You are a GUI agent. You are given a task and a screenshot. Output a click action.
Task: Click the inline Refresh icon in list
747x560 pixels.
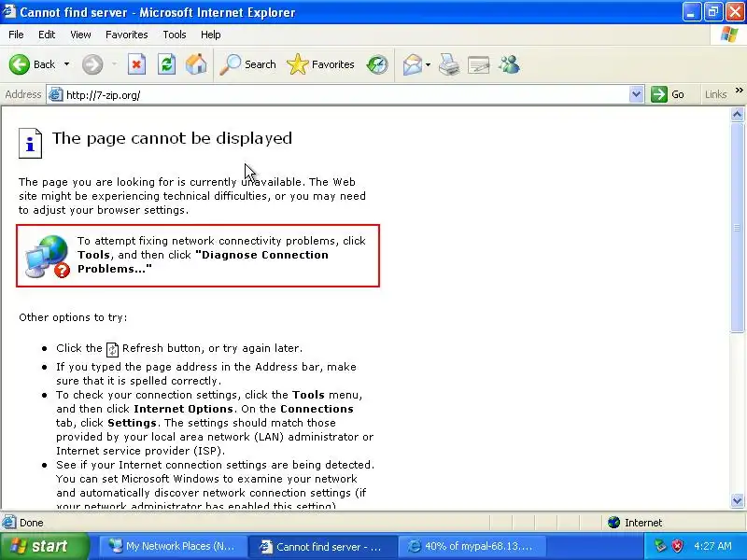click(x=112, y=349)
